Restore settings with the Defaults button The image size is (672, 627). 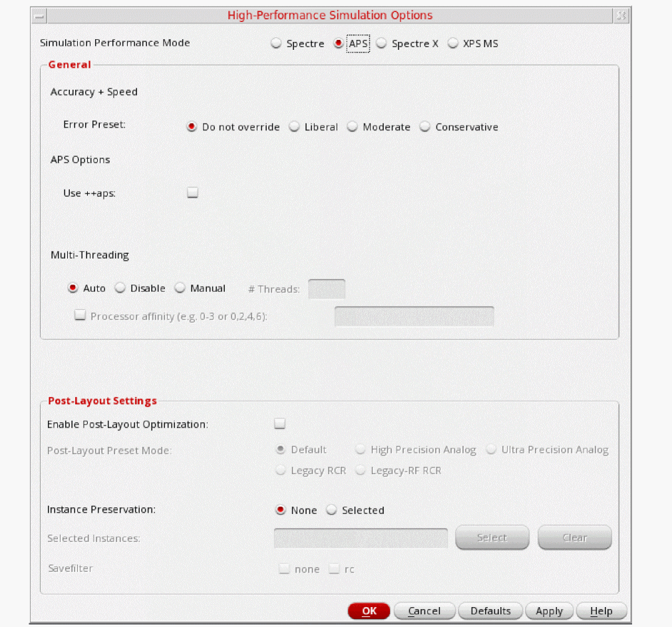[490, 611]
